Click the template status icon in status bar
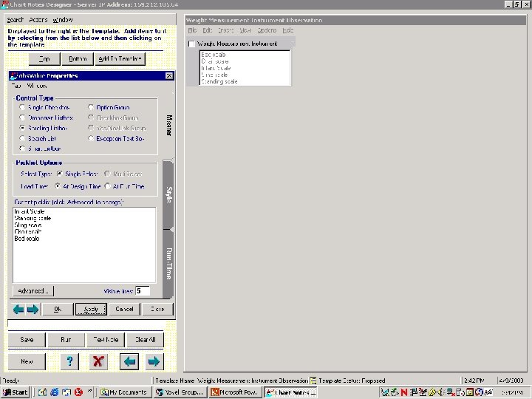Viewport: 532px width, 399px height. [313, 381]
